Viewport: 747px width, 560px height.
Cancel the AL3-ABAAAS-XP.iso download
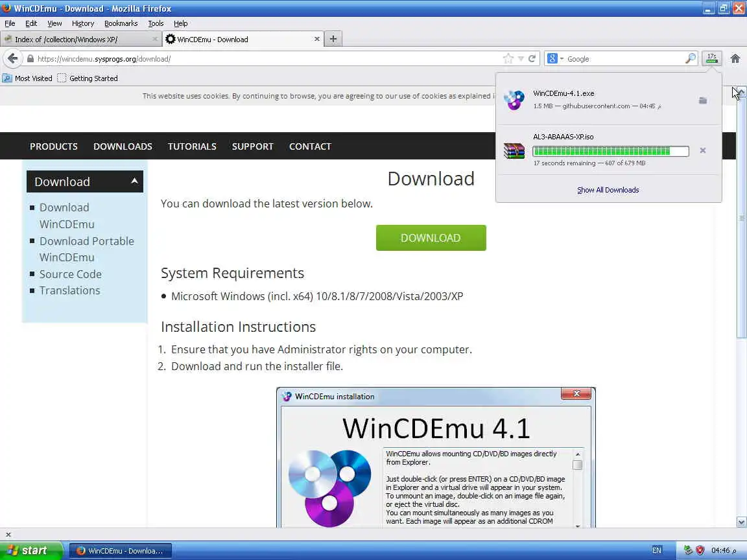[x=703, y=150]
